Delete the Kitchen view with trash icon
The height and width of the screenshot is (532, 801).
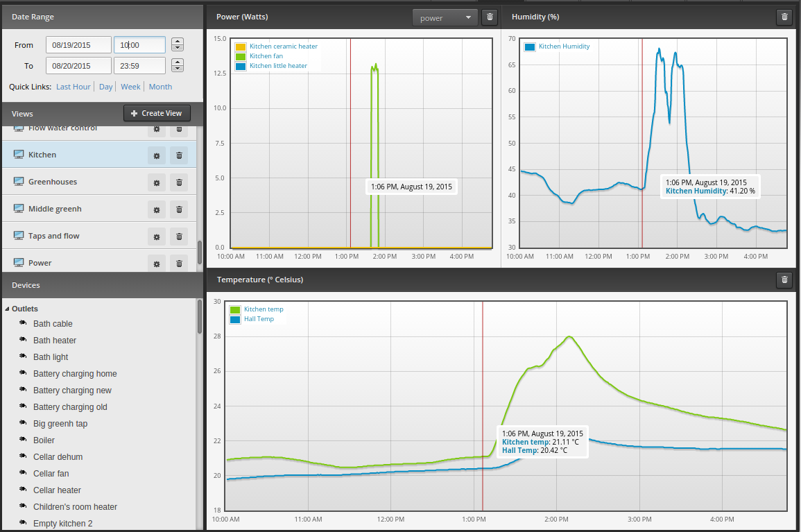(x=179, y=155)
